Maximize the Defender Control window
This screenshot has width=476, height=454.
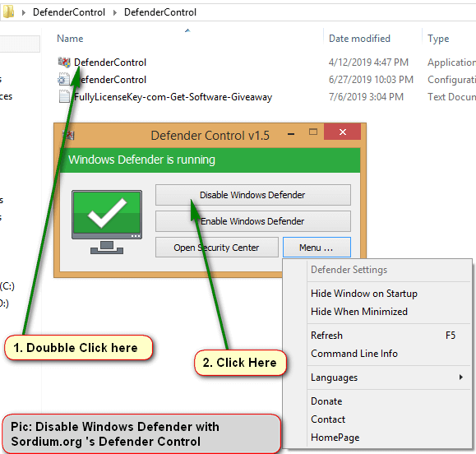point(313,132)
